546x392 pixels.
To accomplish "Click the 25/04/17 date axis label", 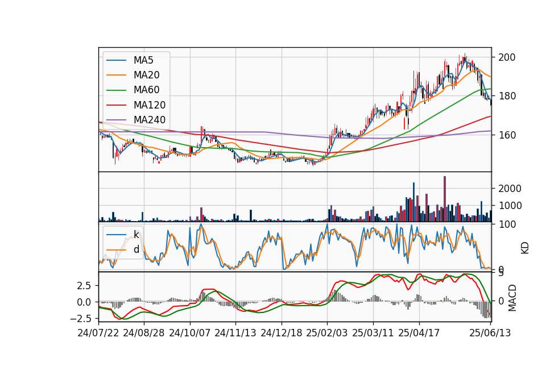I will [419, 333].
